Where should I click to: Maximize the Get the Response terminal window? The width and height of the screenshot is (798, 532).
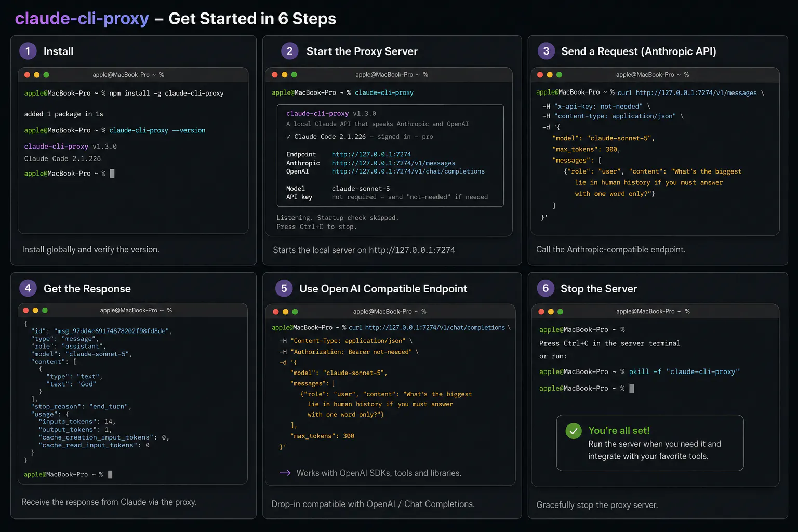[45, 310]
